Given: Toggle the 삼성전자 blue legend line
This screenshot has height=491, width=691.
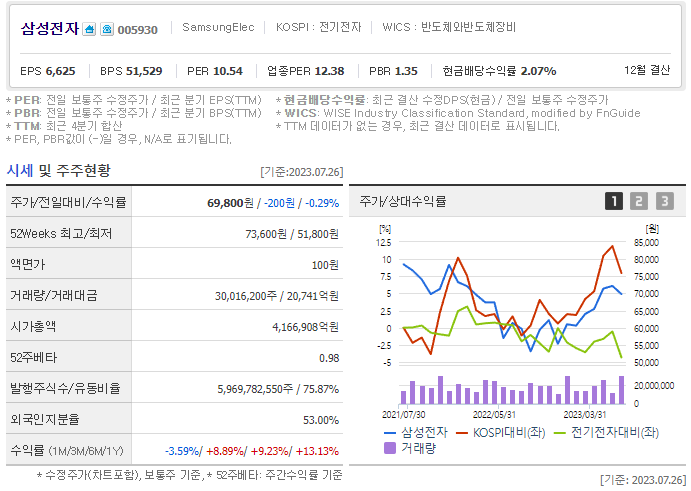Looking at the screenshot, I should [416, 432].
